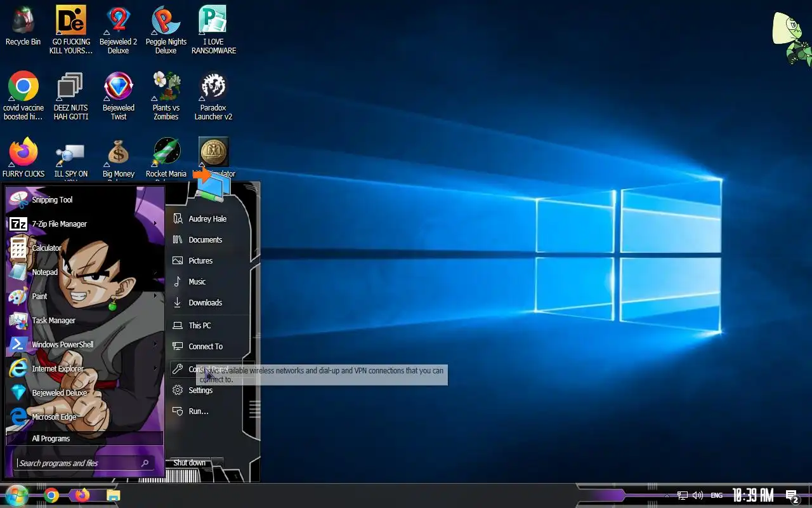The width and height of the screenshot is (812, 508).
Task: Expand Windows PowerShell submenu arrow
Action: pos(155,345)
